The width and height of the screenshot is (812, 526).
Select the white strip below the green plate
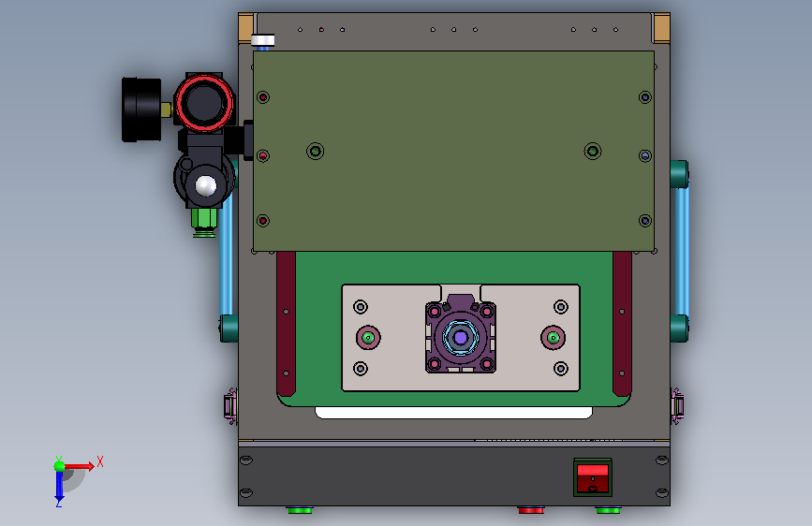point(453,413)
